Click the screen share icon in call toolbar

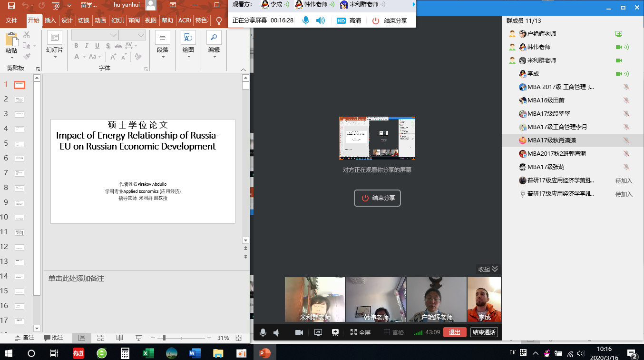tap(318, 332)
